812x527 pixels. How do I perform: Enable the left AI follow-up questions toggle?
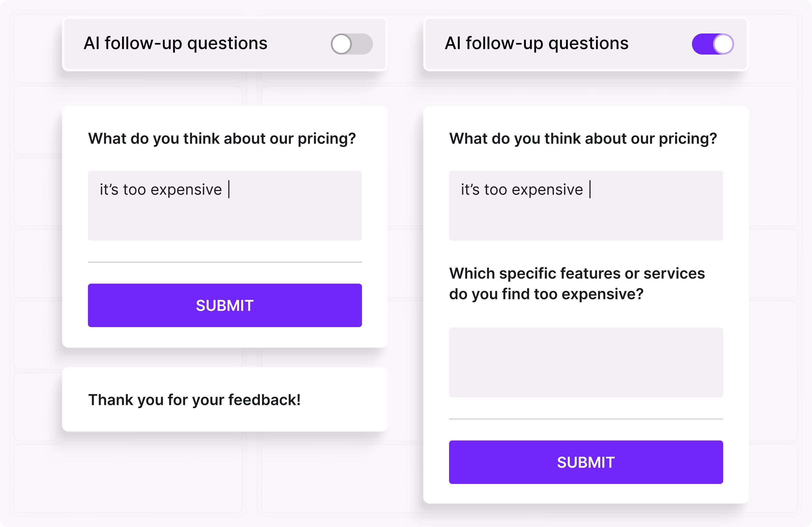tap(351, 44)
